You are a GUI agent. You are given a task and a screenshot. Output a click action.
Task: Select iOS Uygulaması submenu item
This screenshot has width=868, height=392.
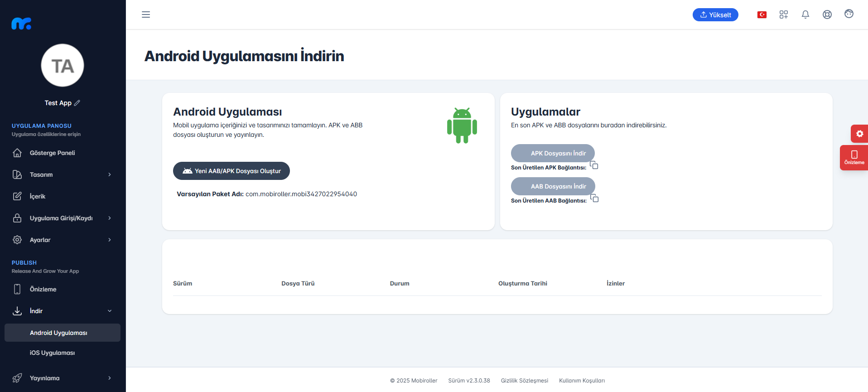(63, 353)
